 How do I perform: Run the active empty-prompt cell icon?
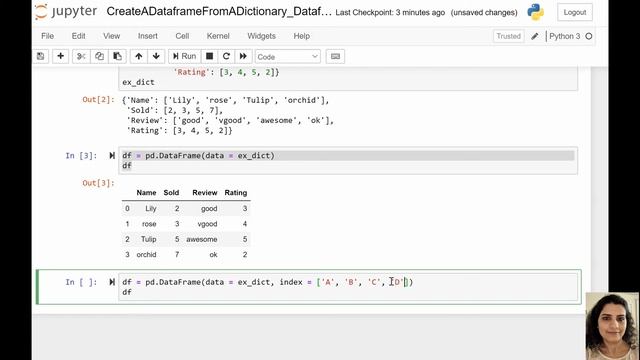(x=112, y=282)
